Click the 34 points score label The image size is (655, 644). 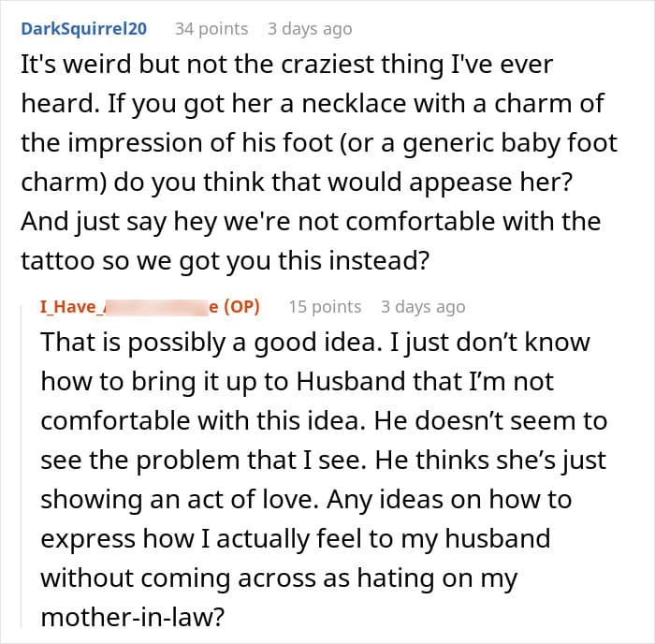pyautogui.click(x=211, y=29)
